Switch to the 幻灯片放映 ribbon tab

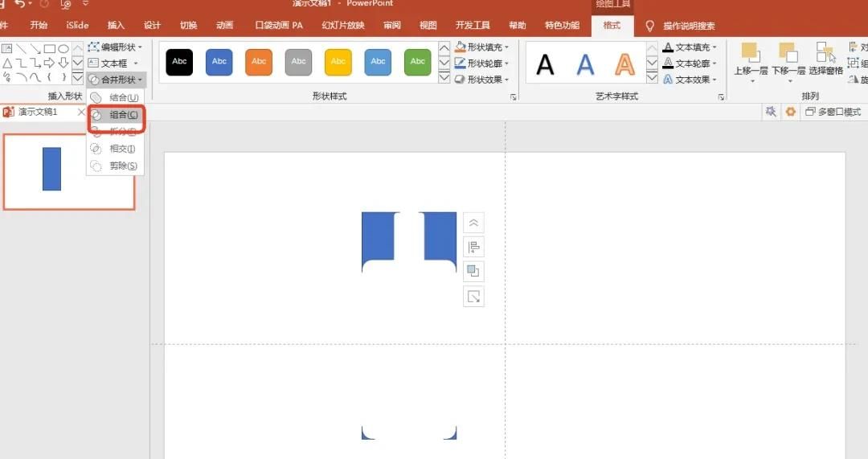[342, 26]
